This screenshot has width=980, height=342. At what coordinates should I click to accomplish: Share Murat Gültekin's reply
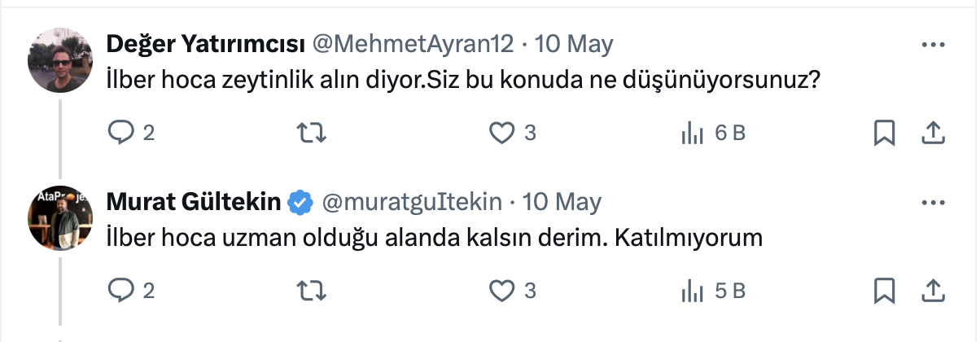933,290
